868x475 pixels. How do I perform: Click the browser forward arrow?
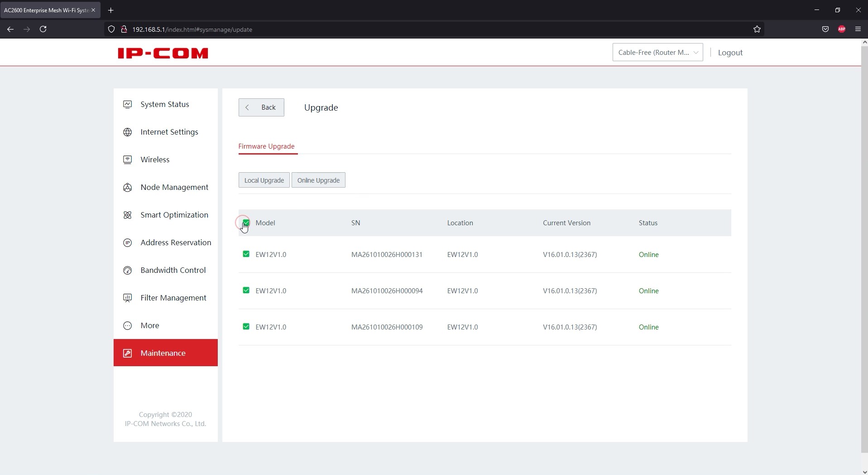click(x=27, y=29)
